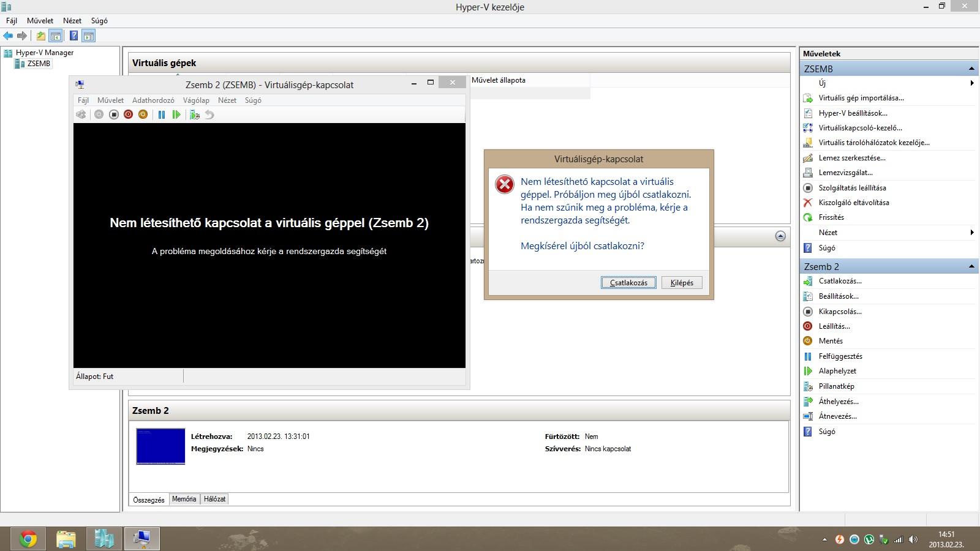Open help via blue question-mark toolbar icon

click(73, 36)
